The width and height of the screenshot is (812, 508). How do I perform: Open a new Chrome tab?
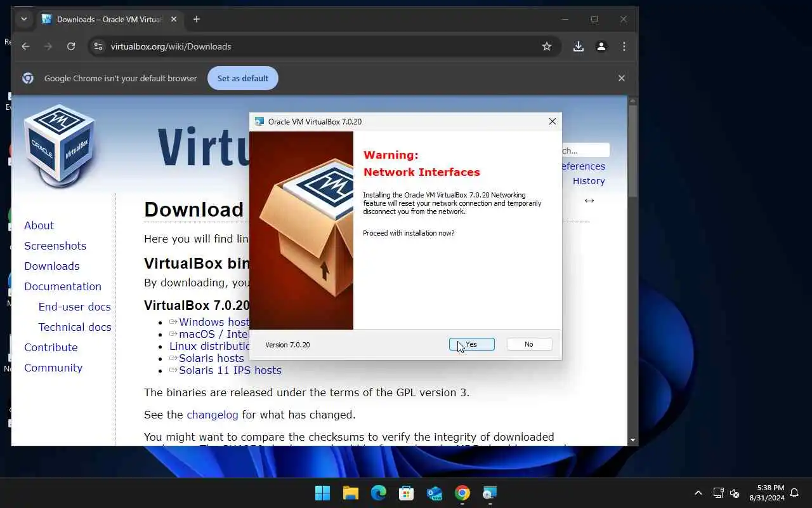click(x=197, y=19)
